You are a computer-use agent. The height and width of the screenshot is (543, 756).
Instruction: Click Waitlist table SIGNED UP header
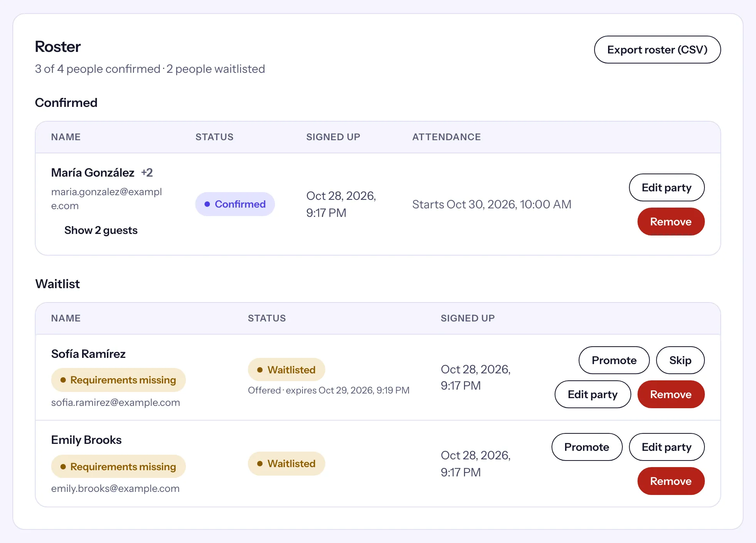click(x=467, y=318)
